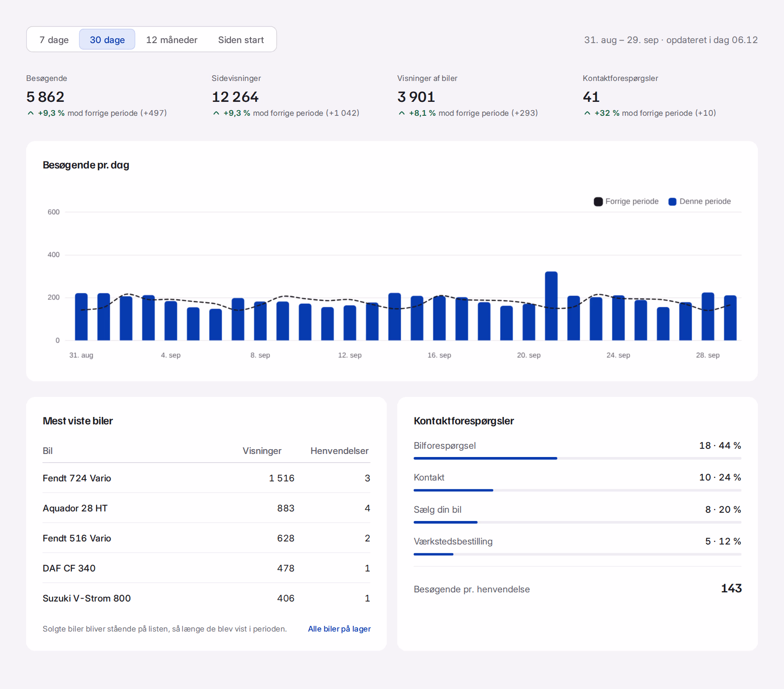
Task: Click the 18 · 44 % Bilforespørgsel value
Action: (720, 445)
